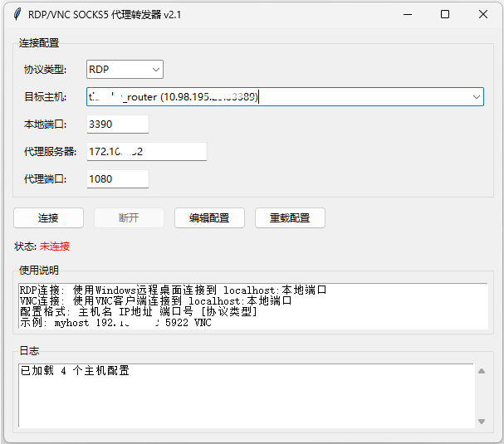Click the 本地端口 label
Image resolution: width=504 pixels, height=444 pixels.
[45, 124]
